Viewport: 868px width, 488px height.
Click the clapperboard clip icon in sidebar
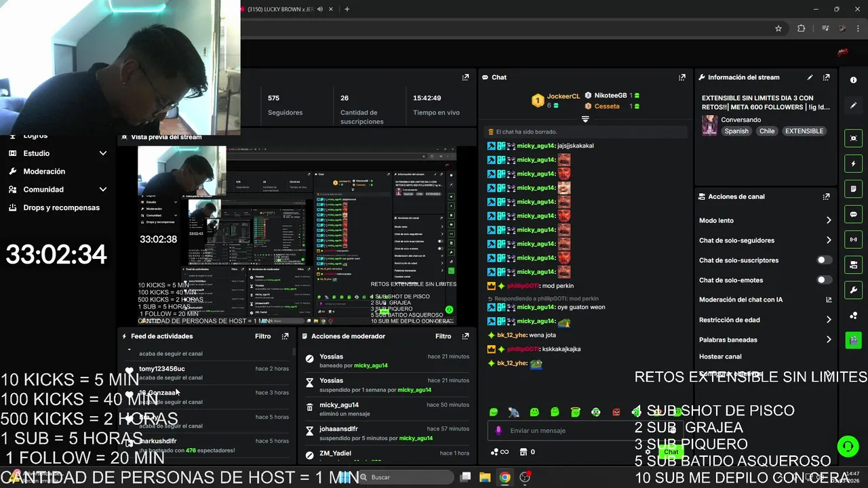click(853, 340)
